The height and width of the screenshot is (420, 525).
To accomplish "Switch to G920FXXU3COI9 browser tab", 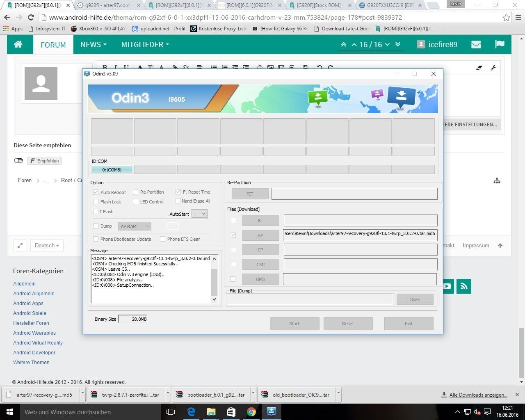I will point(390,5).
